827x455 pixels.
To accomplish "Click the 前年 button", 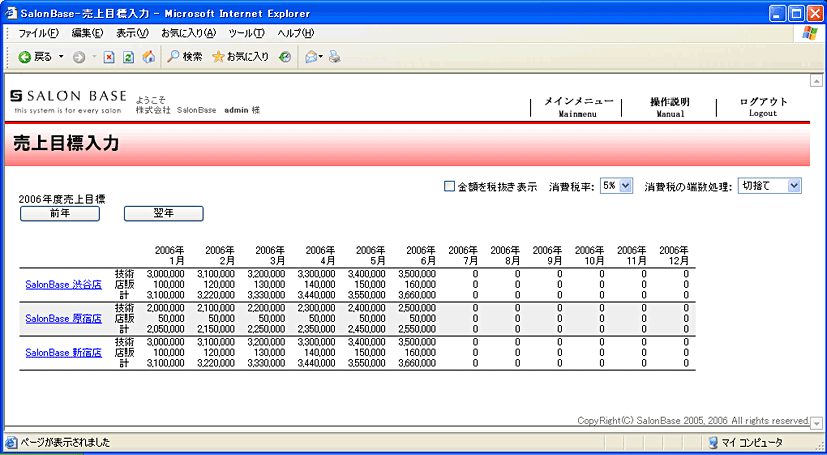I will (60, 214).
